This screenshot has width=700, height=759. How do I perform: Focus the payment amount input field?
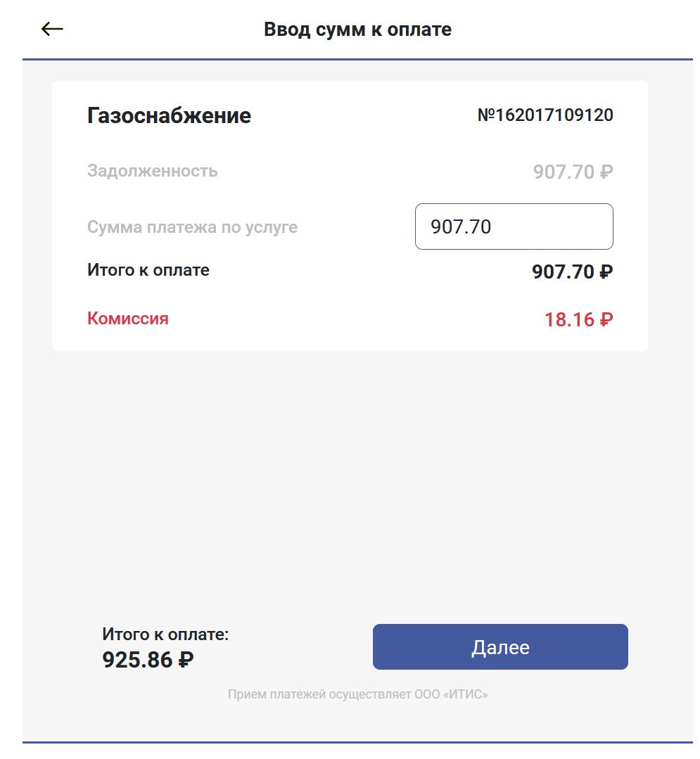tap(514, 227)
